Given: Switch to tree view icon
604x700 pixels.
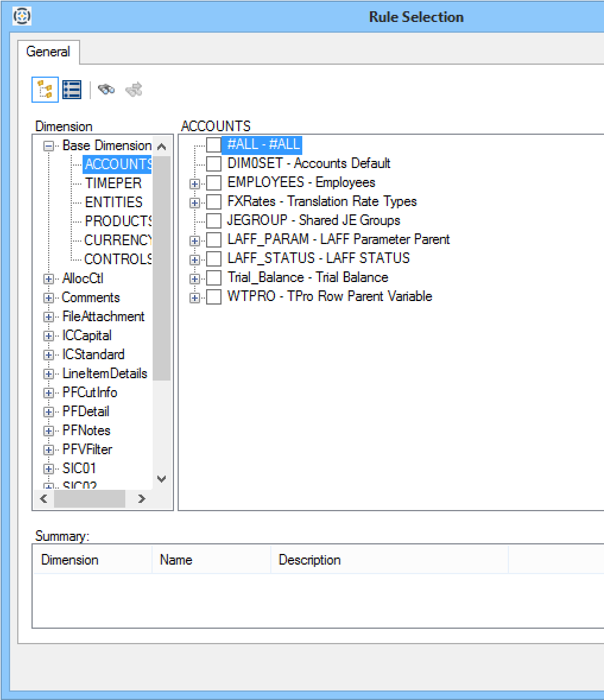Looking at the screenshot, I should (x=45, y=90).
